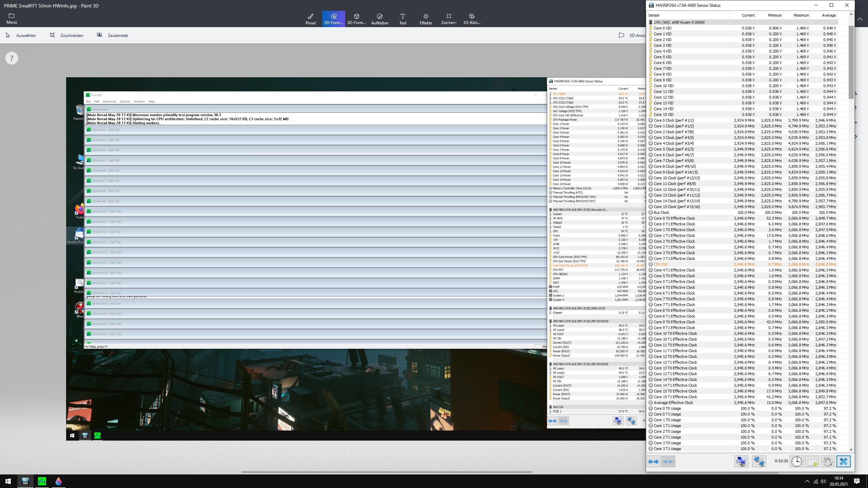Screen dimensions: 868x488
Task: Collapse the CPU [#0]: AMD Ryzen 9 5950X group
Action: click(743, 22)
